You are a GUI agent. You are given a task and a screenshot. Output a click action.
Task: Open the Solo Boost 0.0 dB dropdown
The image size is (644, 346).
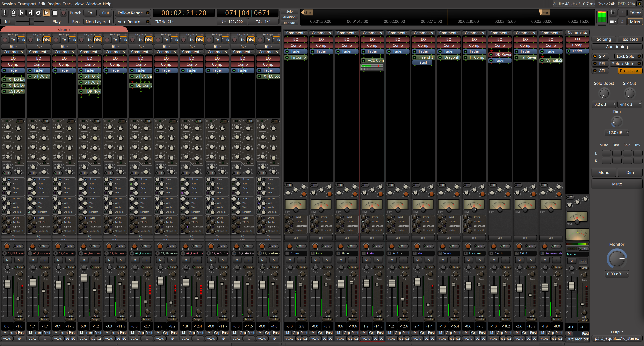604,104
